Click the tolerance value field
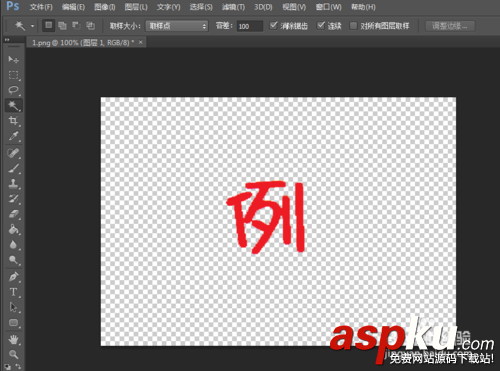Viewport: 500px width, 371px height. (250, 26)
